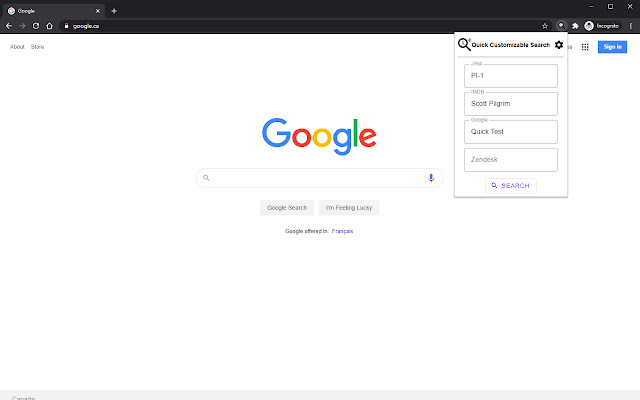Image resolution: width=640 pixels, height=400 pixels.
Task: Open Chrome three-dot menu
Action: [x=631, y=26]
